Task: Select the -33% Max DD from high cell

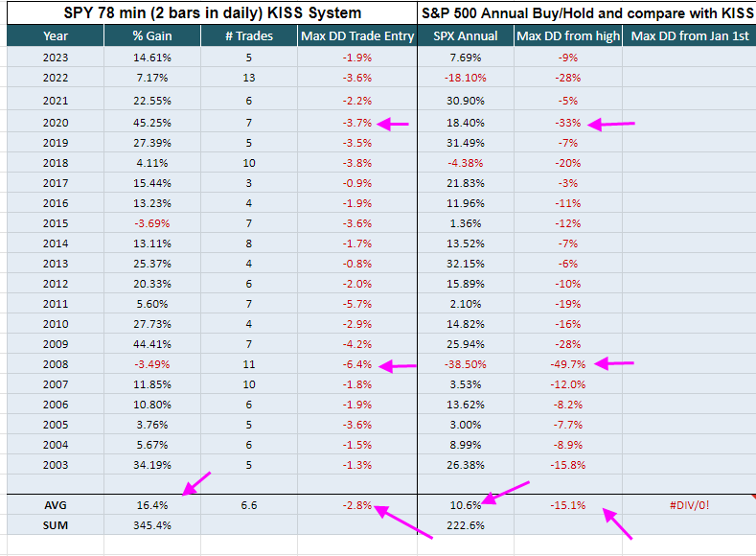Action: pyautogui.click(x=568, y=123)
